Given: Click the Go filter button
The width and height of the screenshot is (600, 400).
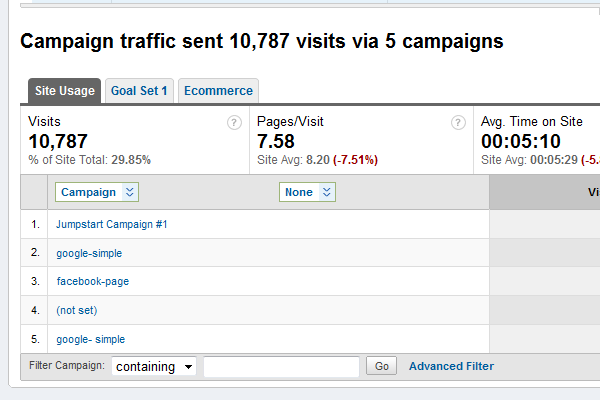Looking at the screenshot, I should pos(382,366).
